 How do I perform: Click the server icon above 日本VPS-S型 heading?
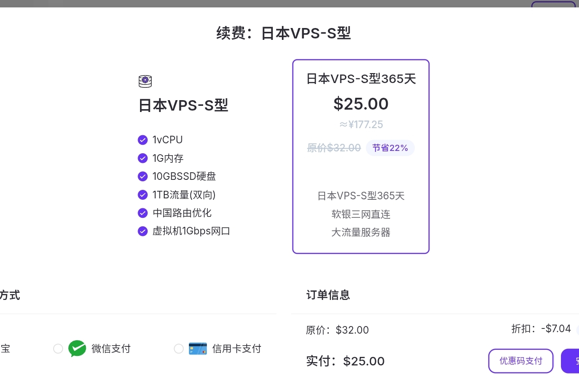[x=145, y=82]
